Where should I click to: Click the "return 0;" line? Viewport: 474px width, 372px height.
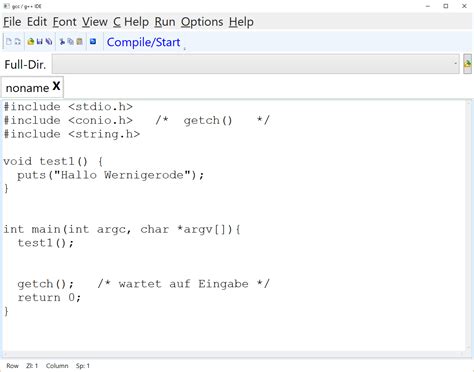point(49,298)
